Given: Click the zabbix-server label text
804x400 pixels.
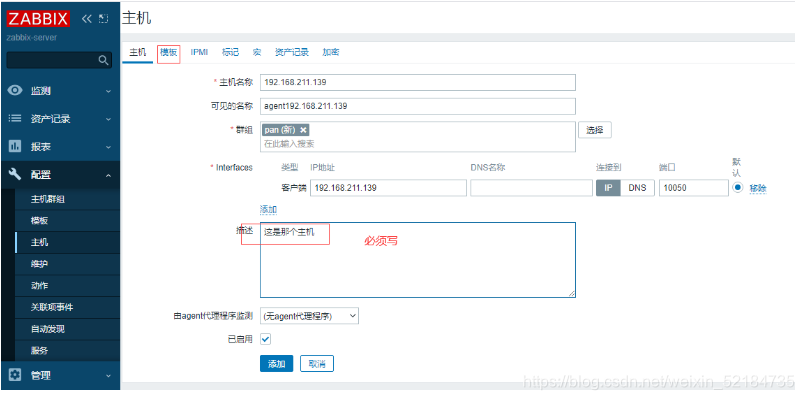Looking at the screenshot, I should pos(32,37).
